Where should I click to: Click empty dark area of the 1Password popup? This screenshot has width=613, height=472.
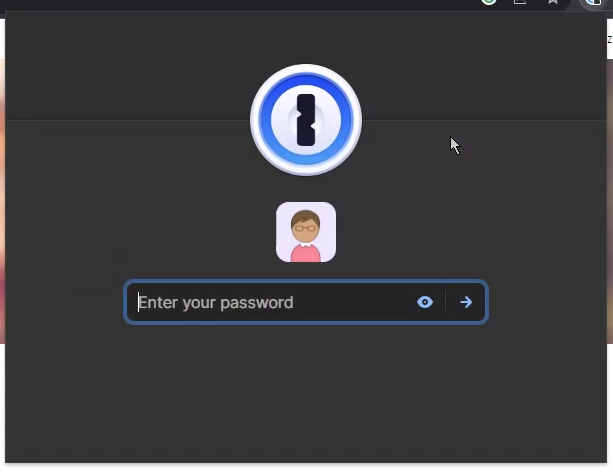click(306, 395)
